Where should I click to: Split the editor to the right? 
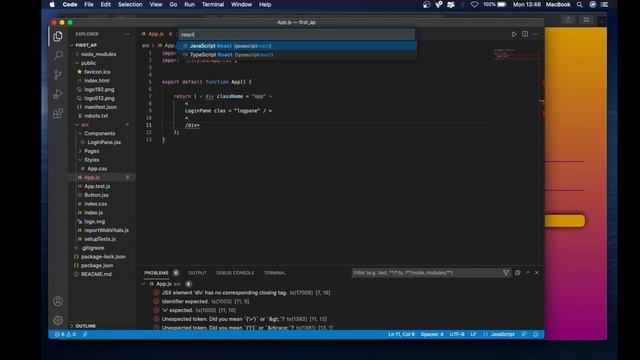[x=525, y=34]
